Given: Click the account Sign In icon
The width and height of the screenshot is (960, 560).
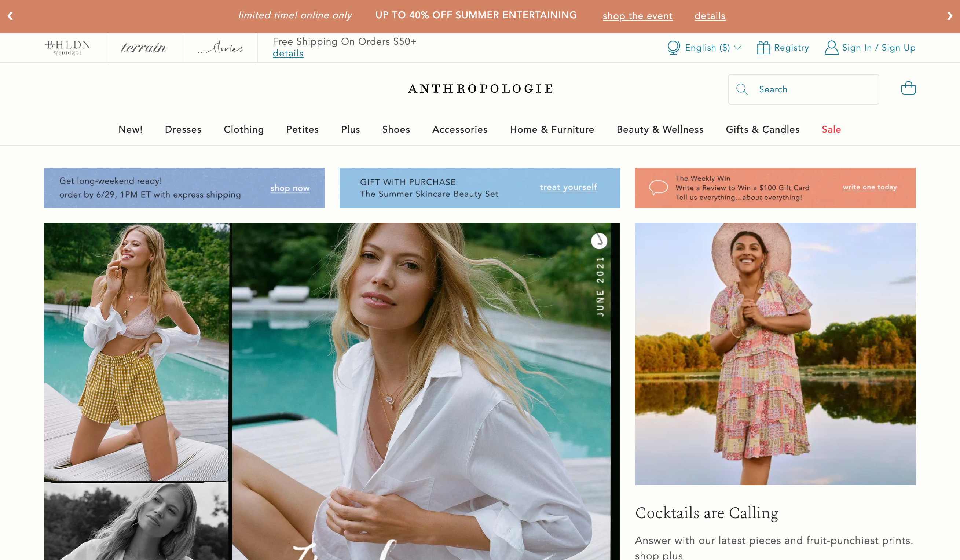Looking at the screenshot, I should tap(831, 47).
